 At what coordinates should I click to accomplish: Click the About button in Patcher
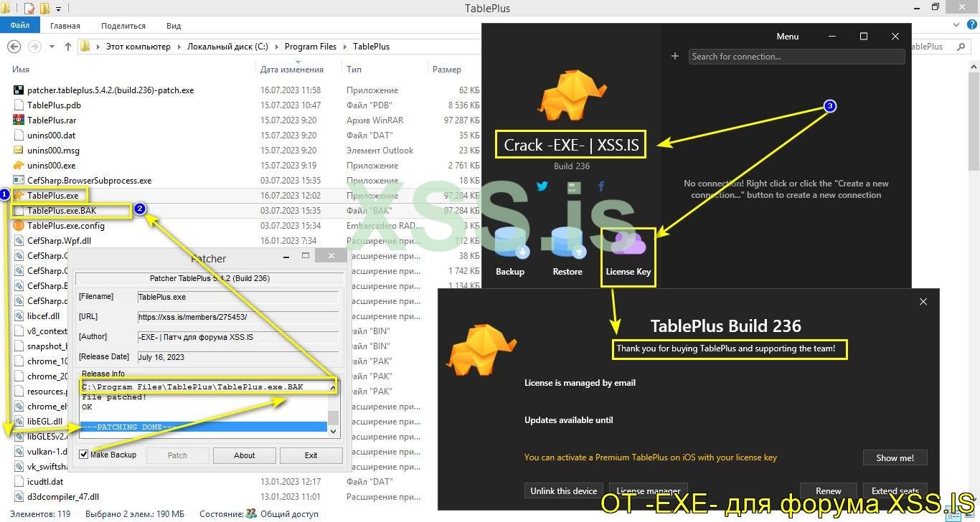click(x=244, y=455)
